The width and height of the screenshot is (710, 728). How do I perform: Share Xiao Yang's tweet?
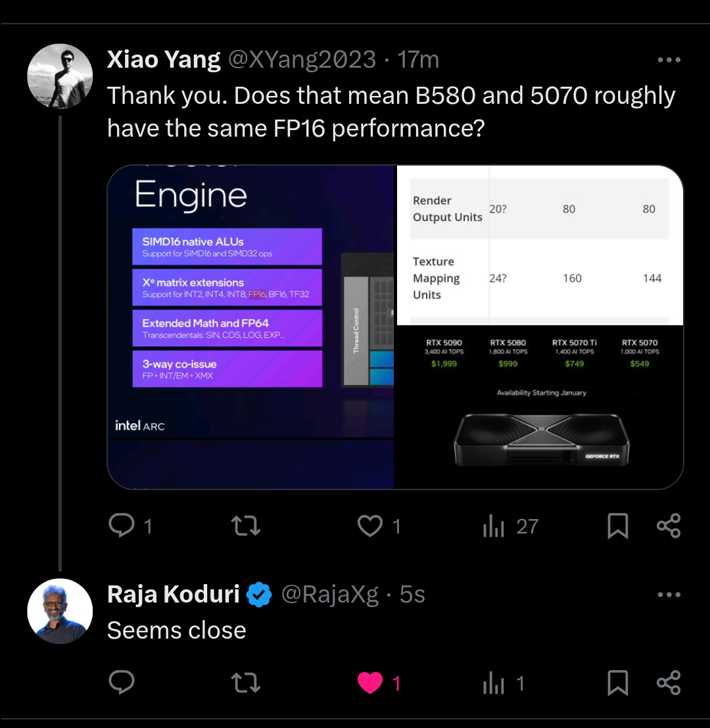(x=669, y=526)
